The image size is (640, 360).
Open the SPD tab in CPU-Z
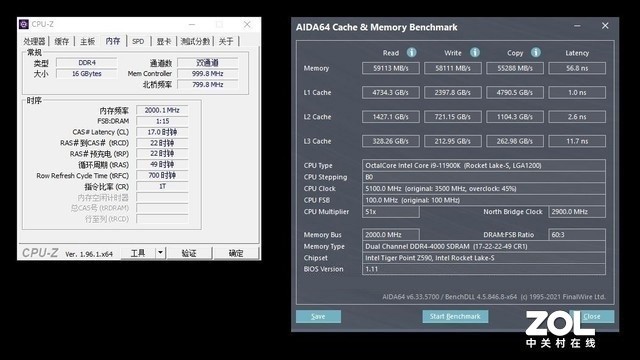tap(138, 41)
